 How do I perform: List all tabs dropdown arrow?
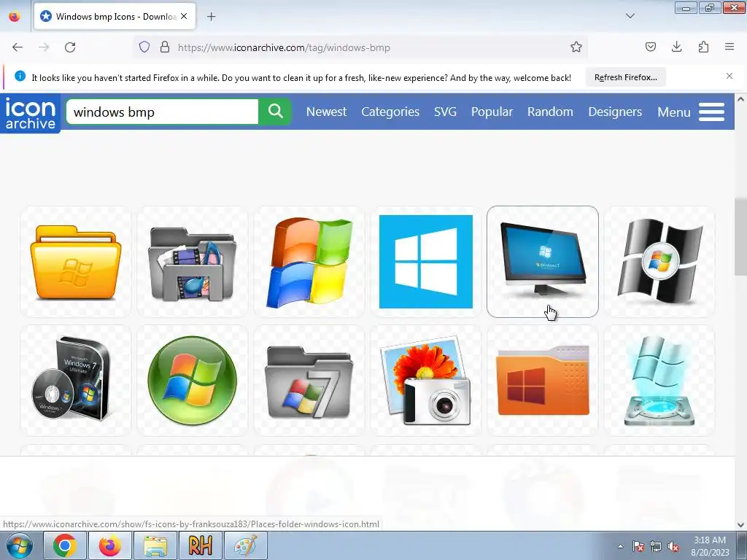(x=630, y=16)
